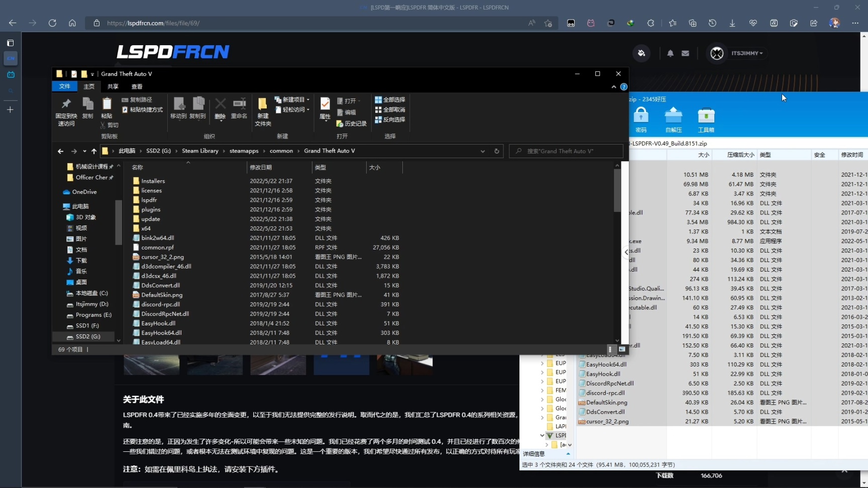Select the lspdfr folder in Explorer
868x488 pixels.
149,200
